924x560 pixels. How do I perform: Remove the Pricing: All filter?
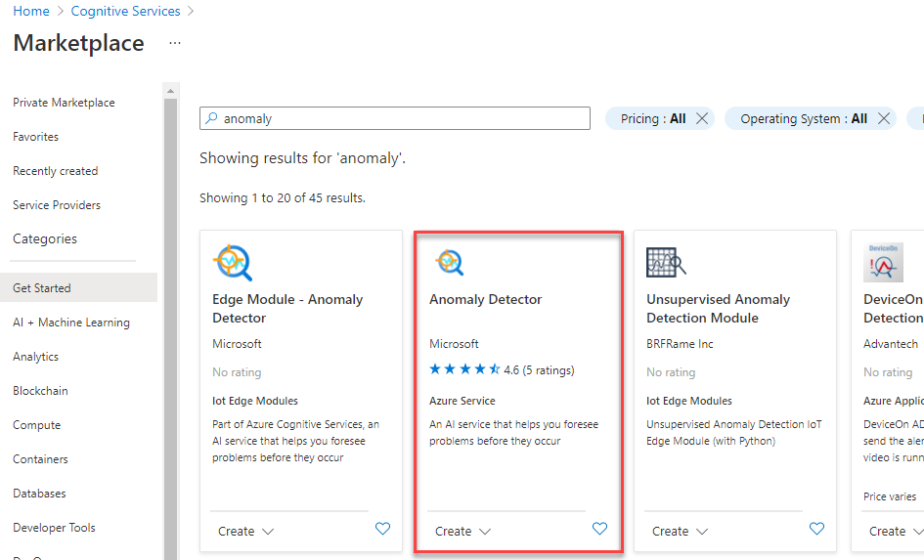pyautogui.click(x=702, y=118)
